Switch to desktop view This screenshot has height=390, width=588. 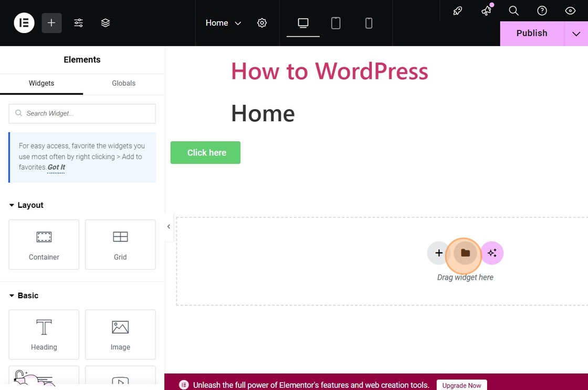pos(303,23)
